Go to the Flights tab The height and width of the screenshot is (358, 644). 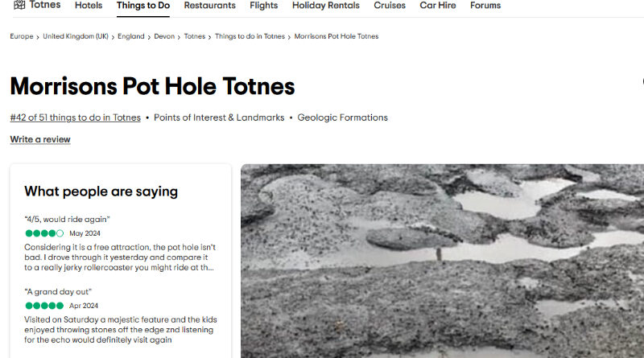click(263, 6)
